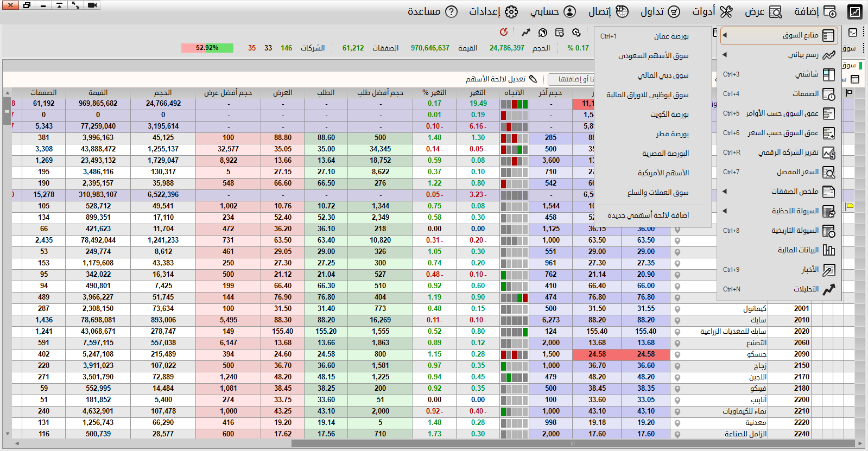Viewport: 868px width, 451px height.
Task: Click the flag column header icon
Action: (x=850, y=93)
